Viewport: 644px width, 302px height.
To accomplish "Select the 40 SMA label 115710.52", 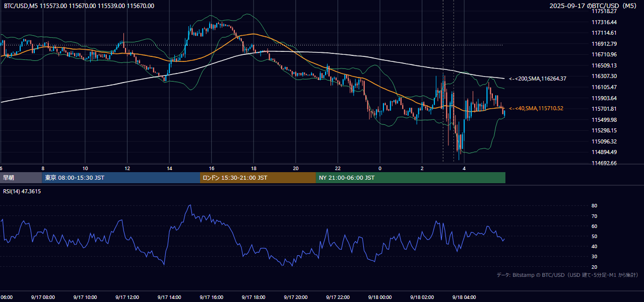I will point(536,108).
